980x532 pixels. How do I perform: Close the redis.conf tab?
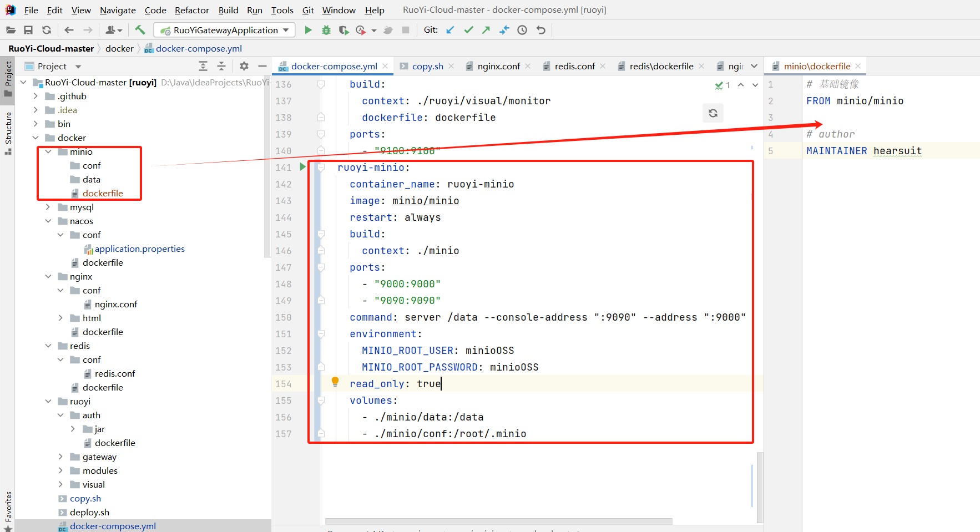coord(603,66)
